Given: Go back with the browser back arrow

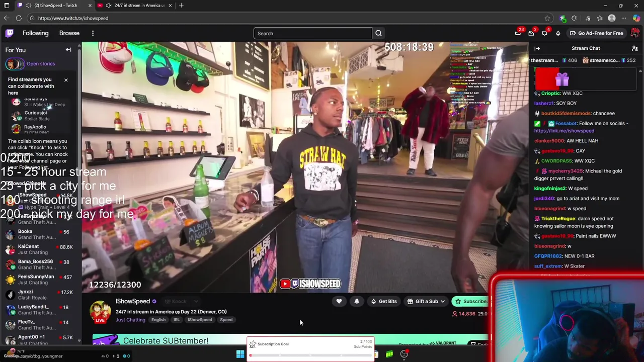Looking at the screenshot, I should coord(7,18).
